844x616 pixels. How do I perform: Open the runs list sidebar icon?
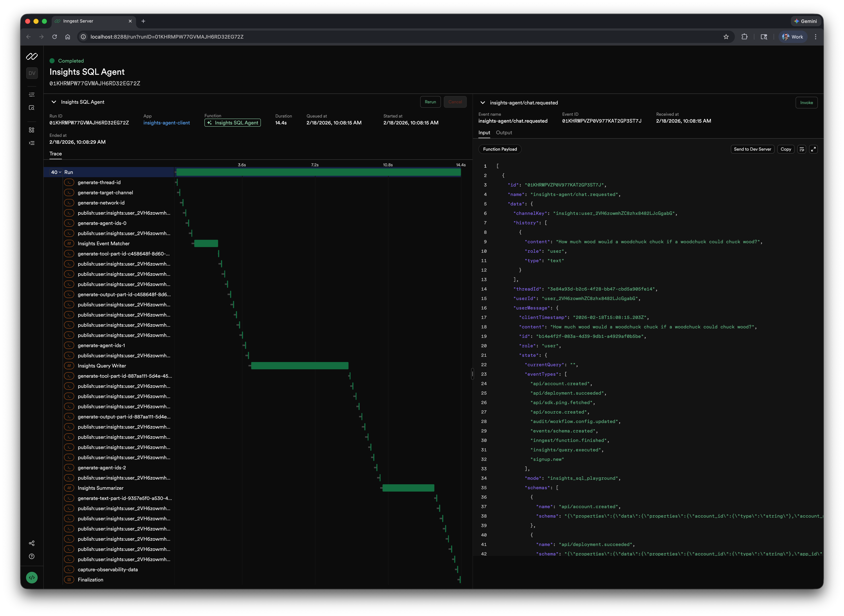click(x=32, y=95)
